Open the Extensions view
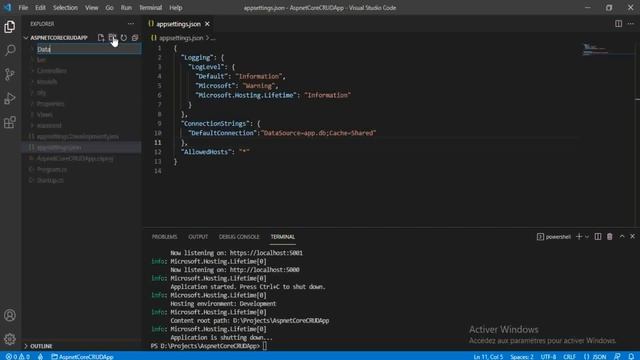The image size is (640, 360). coord(10,122)
